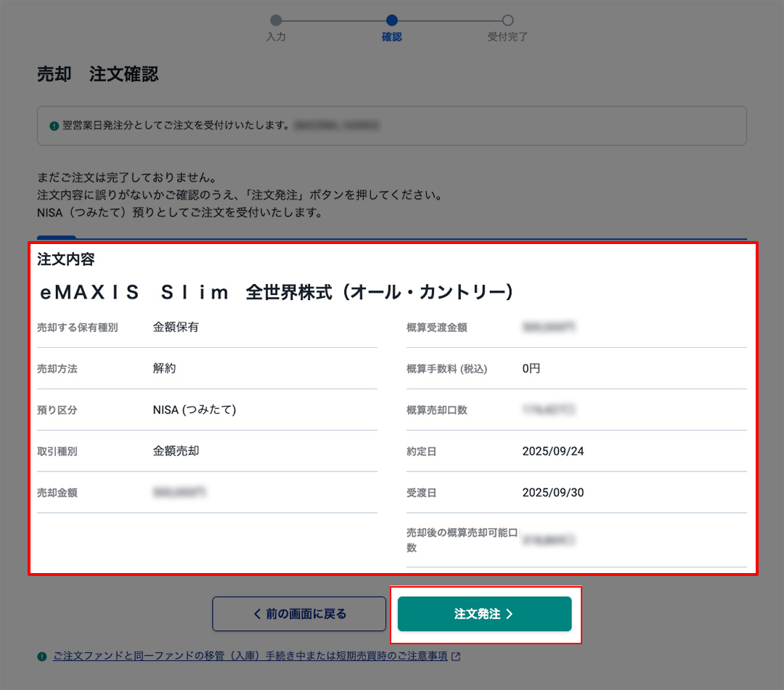Select the 受付完了 step label
This screenshot has width=784, height=690.
[507, 37]
